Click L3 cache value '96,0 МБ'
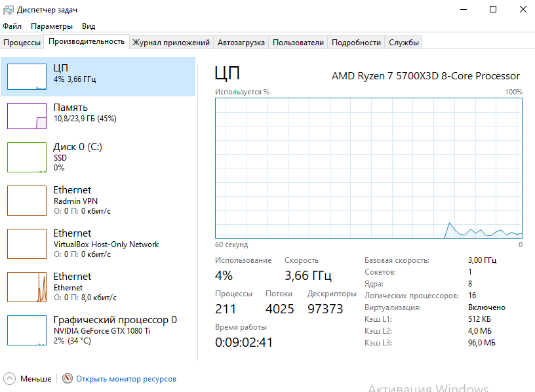This screenshot has width=535, height=392. pyautogui.click(x=481, y=343)
